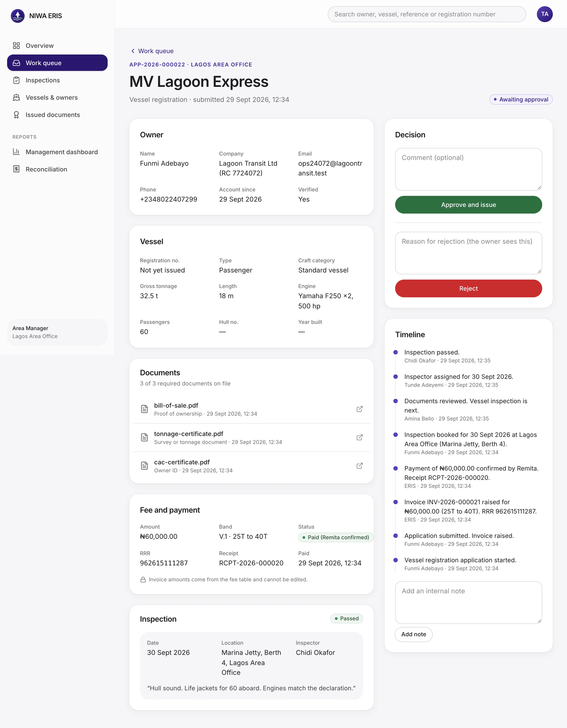
Task: Click the lock icon under fee details
Action: tap(143, 580)
